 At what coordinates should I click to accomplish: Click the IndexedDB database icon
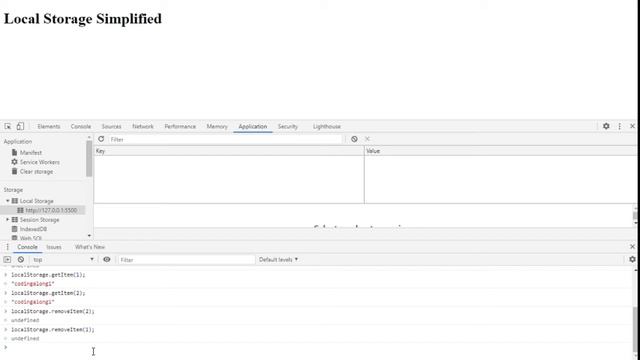click(x=15, y=229)
